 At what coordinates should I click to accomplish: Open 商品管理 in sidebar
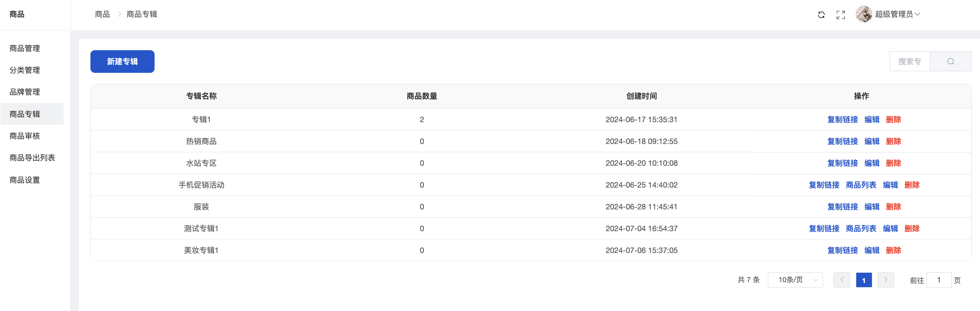(x=25, y=49)
